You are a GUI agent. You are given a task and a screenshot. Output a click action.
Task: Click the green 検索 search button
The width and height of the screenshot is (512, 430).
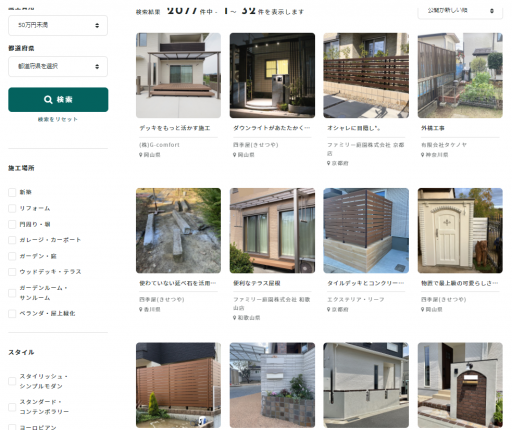point(58,100)
